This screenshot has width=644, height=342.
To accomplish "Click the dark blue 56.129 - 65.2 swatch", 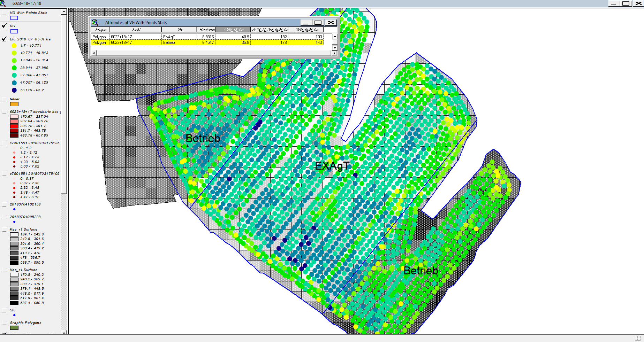I will pyautogui.click(x=14, y=90).
